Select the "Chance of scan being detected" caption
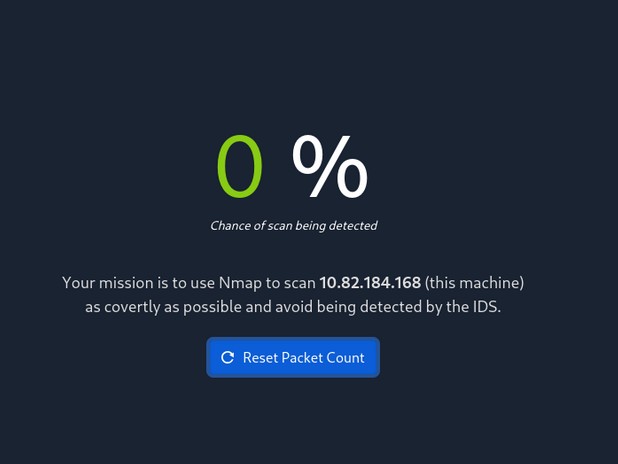 point(293,226)
